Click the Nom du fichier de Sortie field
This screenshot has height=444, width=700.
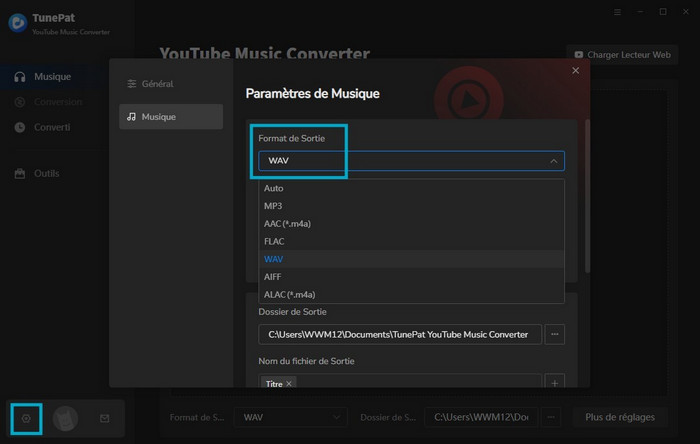(x=400, y=381)
